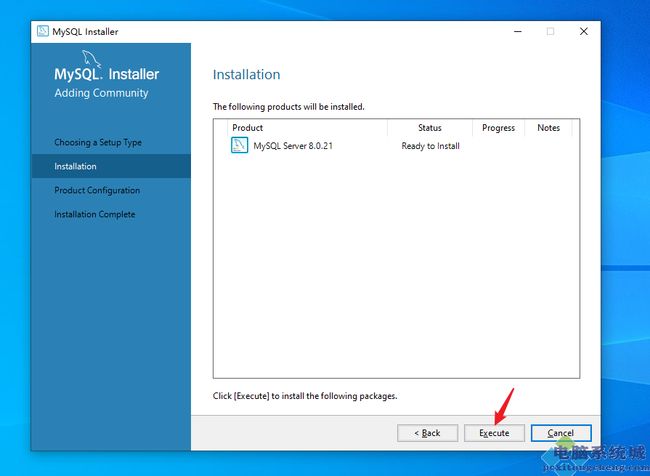Close the MySQL Installer window
Image resolution: width=650 pixels, height=476 pixels.
pos(584,32)
